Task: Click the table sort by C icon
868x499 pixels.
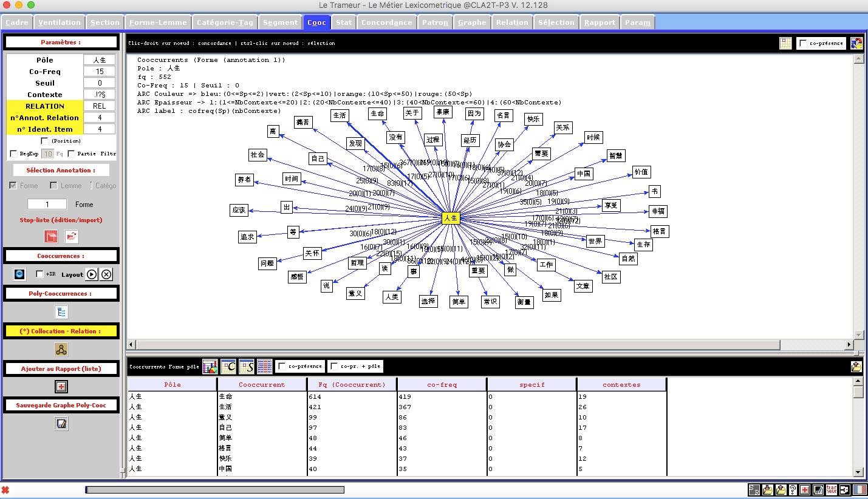Action: (228, 366)
